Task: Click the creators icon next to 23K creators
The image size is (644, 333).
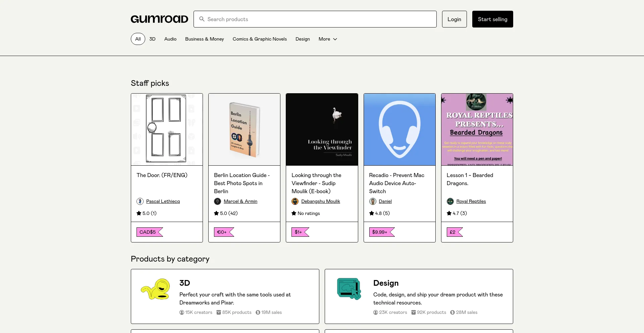Action: [376, 312]
